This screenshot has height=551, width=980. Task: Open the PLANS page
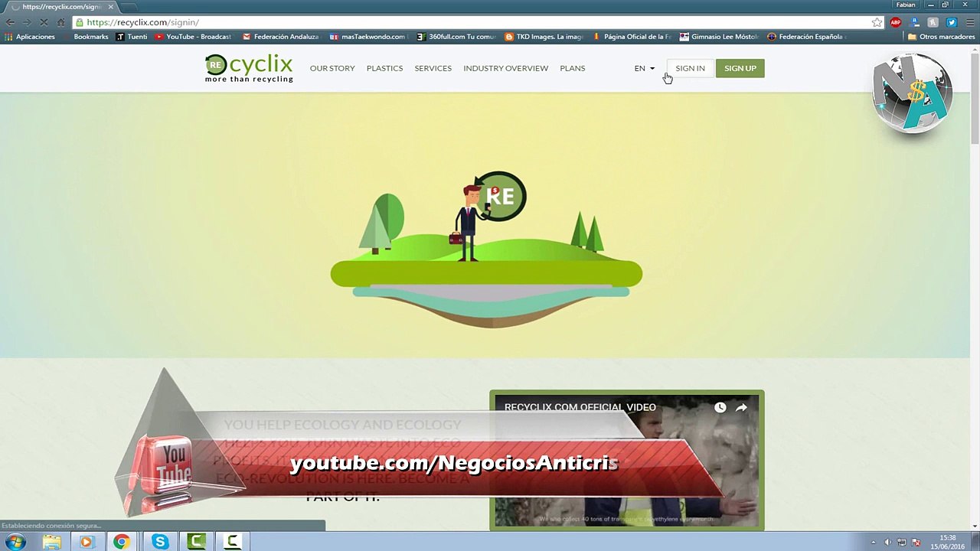pyautogui.click(x=572, y=68)
